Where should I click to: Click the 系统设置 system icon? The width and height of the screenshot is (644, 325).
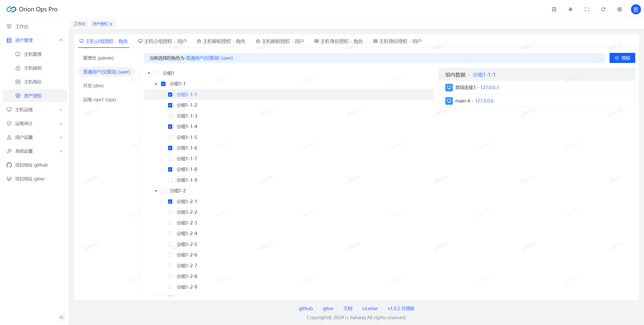[x=9, y=151]
